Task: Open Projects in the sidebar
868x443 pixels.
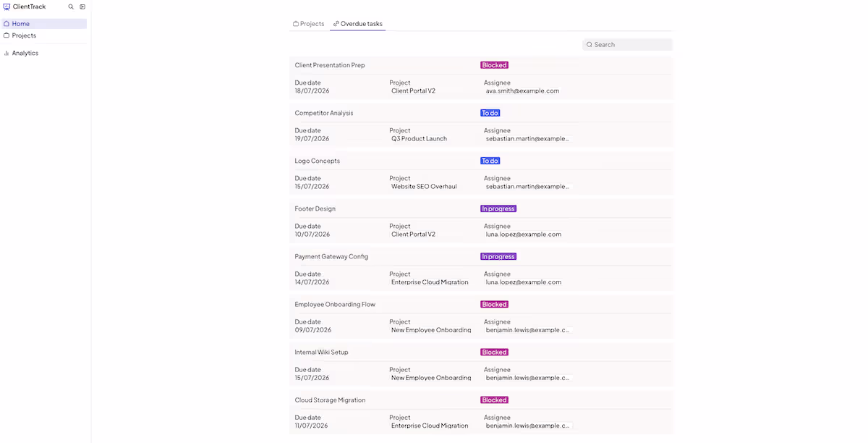Action: coord(43,35)
